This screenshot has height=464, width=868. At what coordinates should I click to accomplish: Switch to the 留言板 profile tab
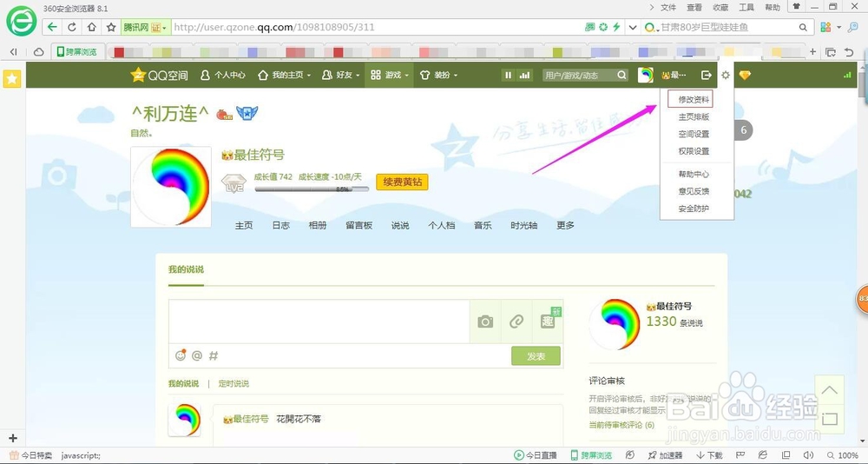coord(359,225)
